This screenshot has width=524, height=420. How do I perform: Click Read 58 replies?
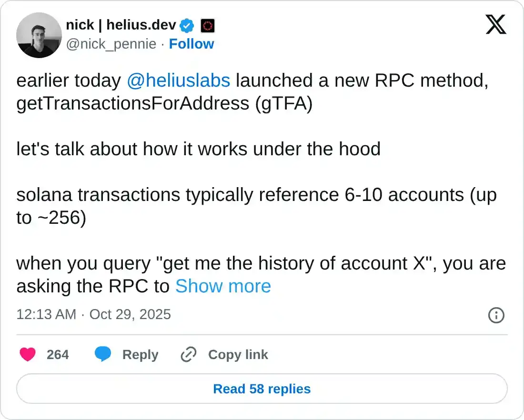coord(262,389)
